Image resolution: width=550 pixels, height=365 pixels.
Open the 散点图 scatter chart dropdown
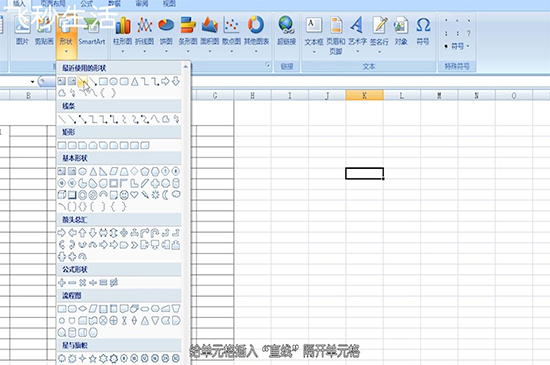click(232, 51)
